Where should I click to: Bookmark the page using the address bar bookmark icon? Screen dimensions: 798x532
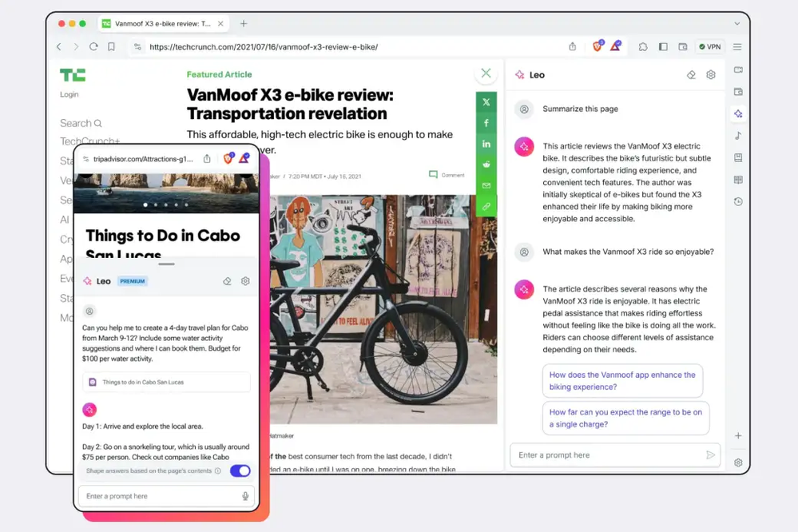[x=111, y=46]
